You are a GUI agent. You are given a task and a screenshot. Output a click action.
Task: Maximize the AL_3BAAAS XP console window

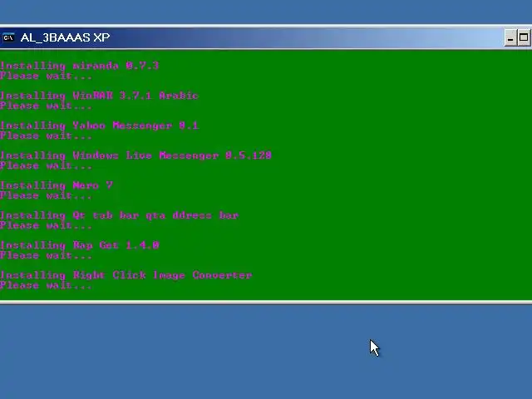pos(524,37)
